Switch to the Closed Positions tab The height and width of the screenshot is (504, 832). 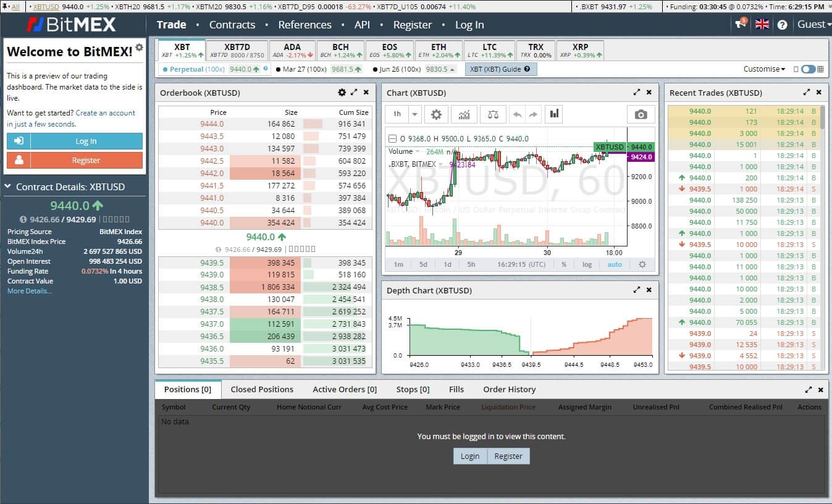click(262, 389)
